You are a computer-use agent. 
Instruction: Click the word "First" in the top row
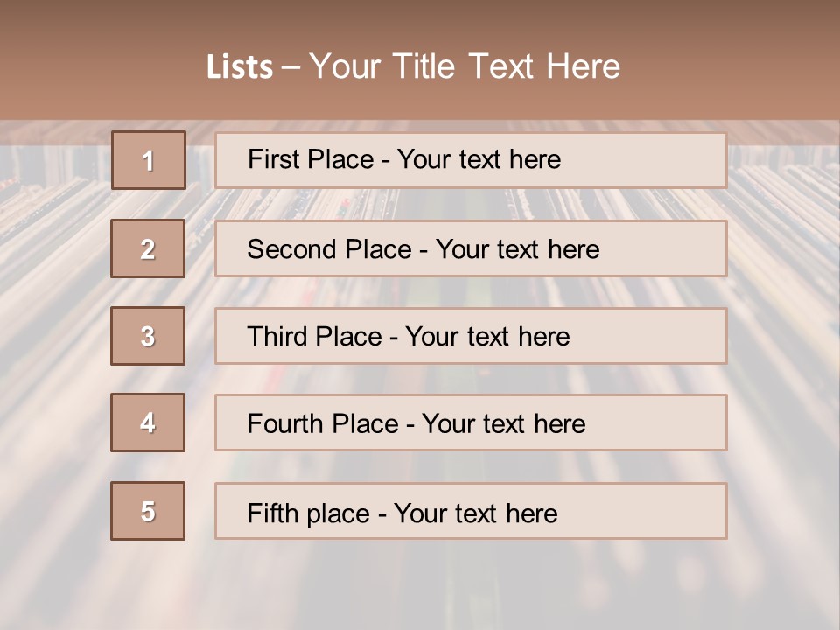click(x=273, y=159)
